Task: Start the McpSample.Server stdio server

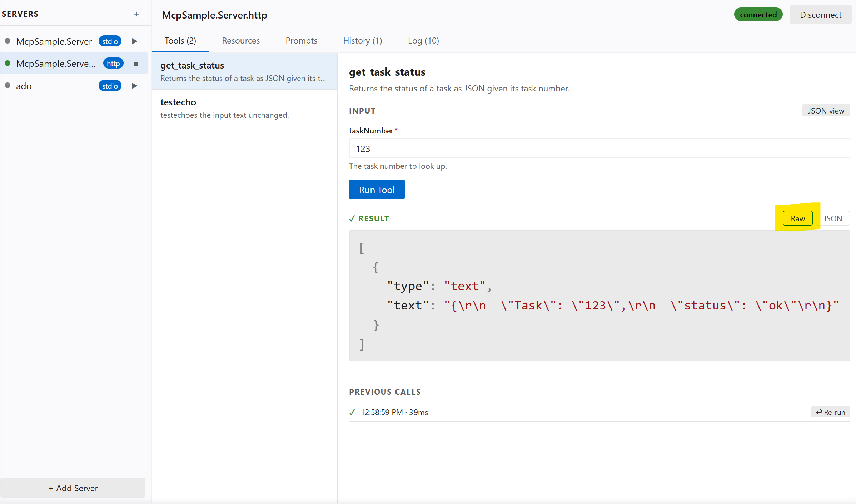Action: coord(134,41)
